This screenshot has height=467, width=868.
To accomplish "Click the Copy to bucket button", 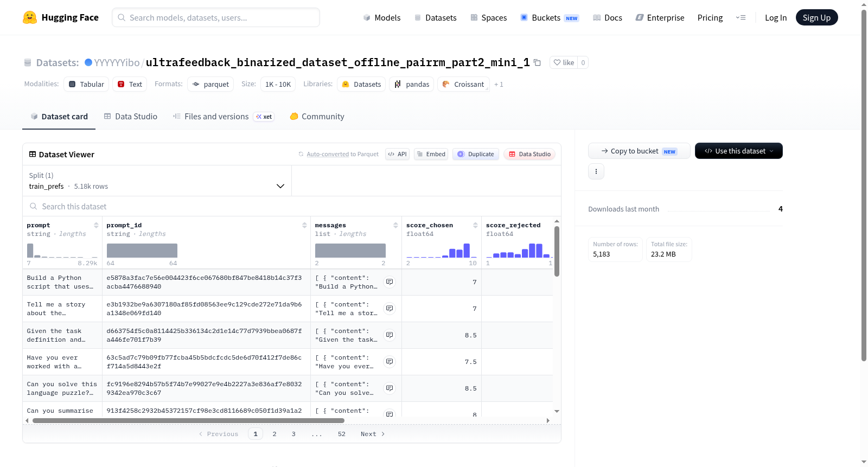I will 639,151.
